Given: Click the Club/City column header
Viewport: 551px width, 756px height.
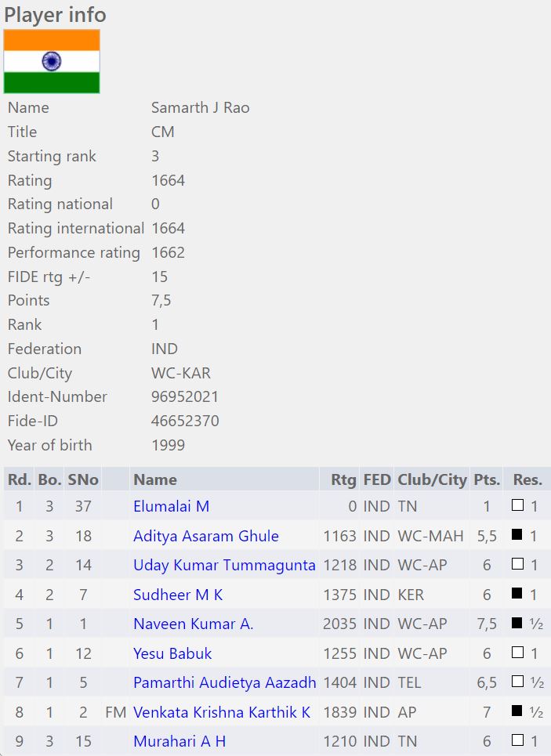Looking at the screenshot, I should pyautogui.click(x=432, y=479).
